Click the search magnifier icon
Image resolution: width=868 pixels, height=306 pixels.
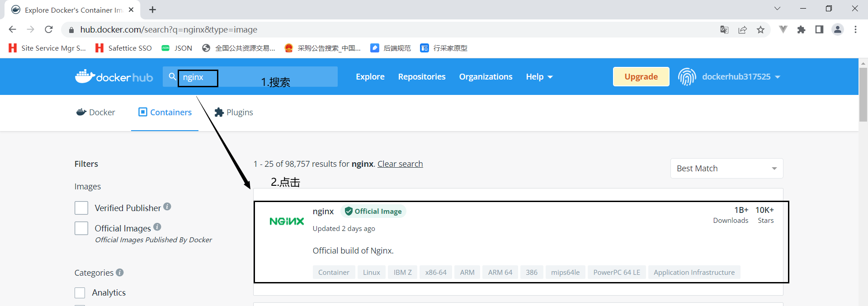point(172,77)
